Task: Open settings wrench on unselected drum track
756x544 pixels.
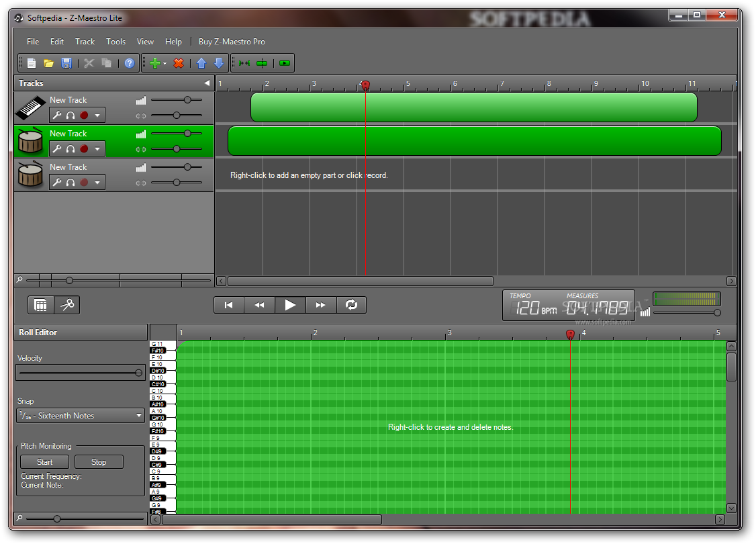Action: click(57, 182)
